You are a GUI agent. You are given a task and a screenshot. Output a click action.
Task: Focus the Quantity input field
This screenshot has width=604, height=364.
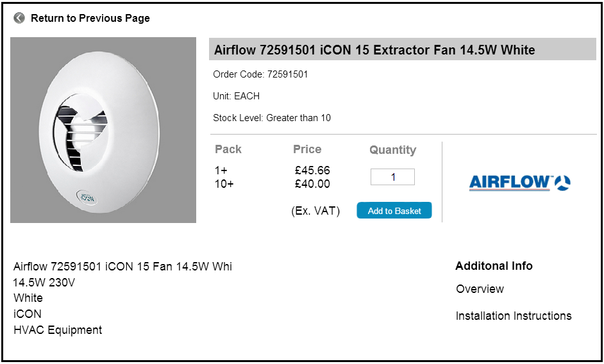coord(392,177)
